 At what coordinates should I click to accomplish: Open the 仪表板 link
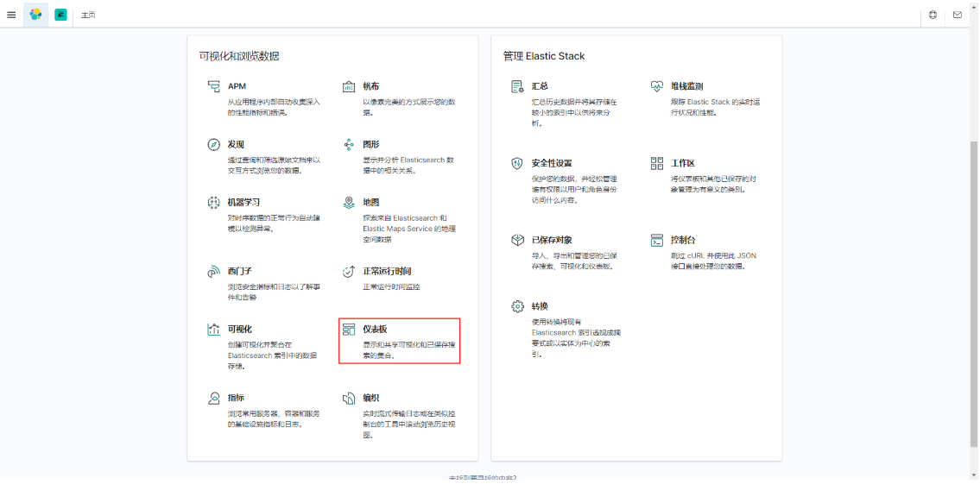pyautogui.click(x=375, y=329)
